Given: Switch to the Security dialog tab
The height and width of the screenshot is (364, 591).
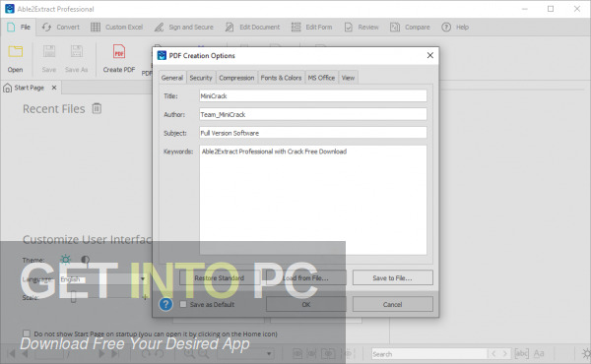Looking at the screenshot, I should point(201,78).
